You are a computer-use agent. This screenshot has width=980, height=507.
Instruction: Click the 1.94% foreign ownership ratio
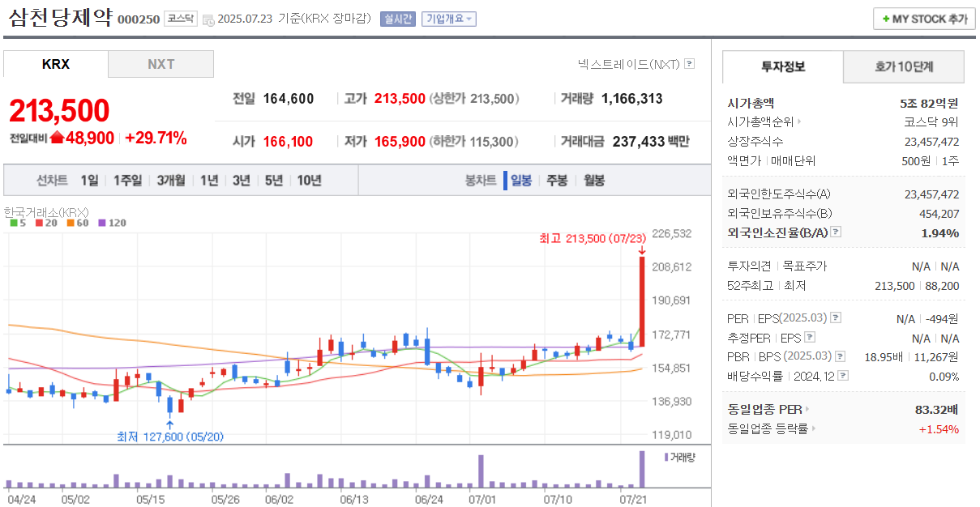(940, 232)
